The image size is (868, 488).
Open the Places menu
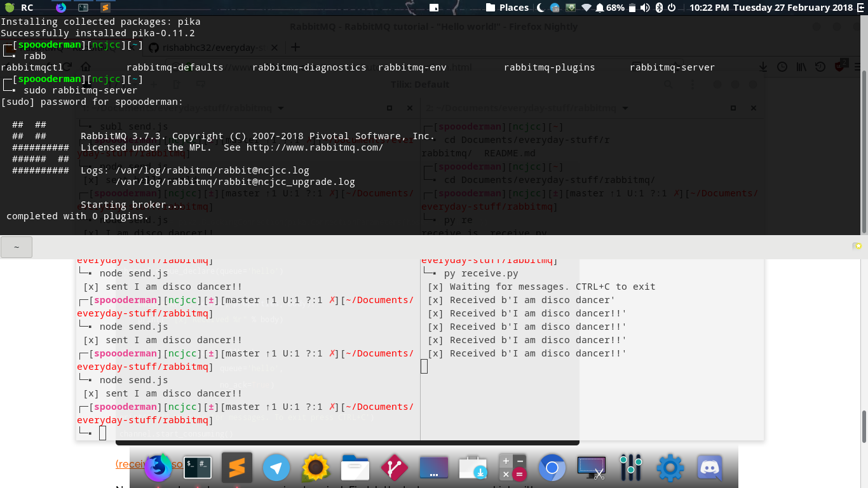[507, 8]
